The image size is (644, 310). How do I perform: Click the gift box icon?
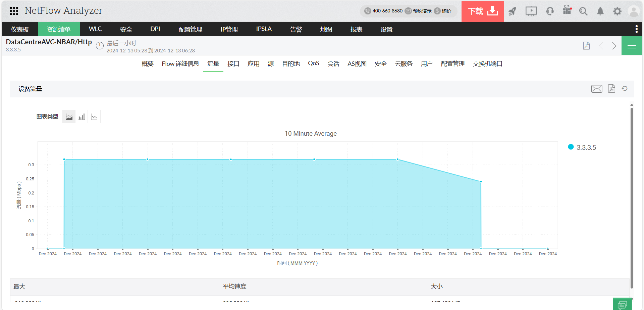567,11
